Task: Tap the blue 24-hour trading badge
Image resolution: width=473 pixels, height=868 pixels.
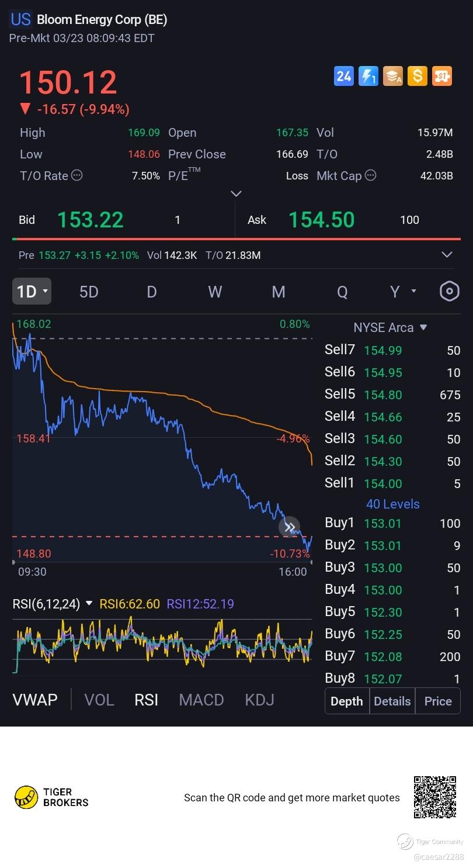Action: pyautogui.click(x=344, y=76)
